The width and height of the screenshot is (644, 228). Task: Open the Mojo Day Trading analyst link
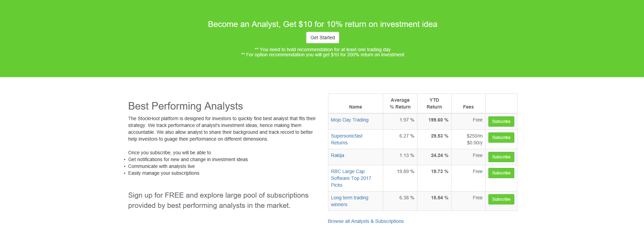[349, 120]
